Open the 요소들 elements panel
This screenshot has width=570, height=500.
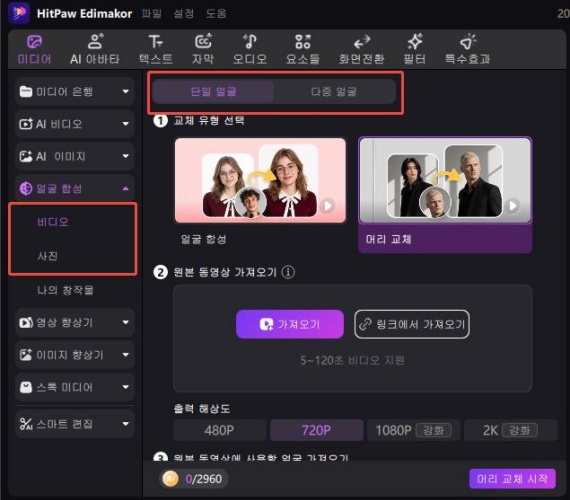coord(302,50)
